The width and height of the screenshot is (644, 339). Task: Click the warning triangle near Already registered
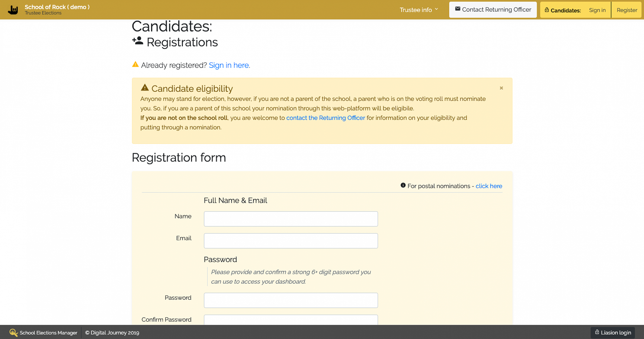tap(136, 64)
